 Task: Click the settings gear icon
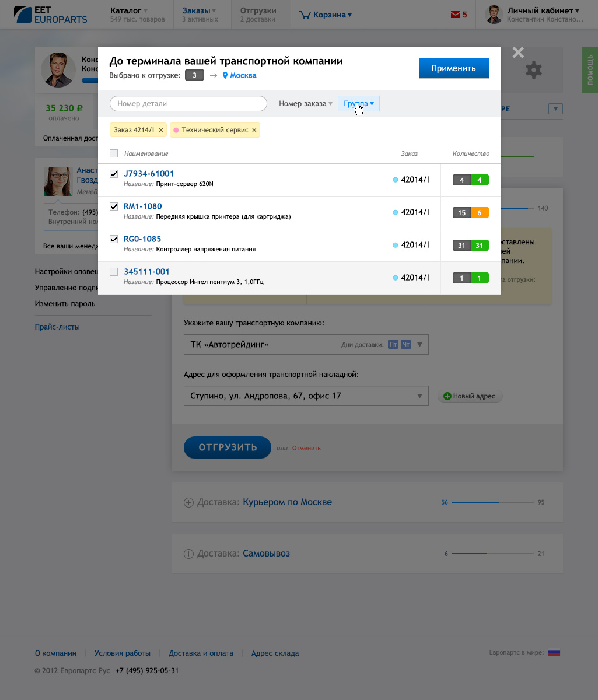click(x=533, y=71)
